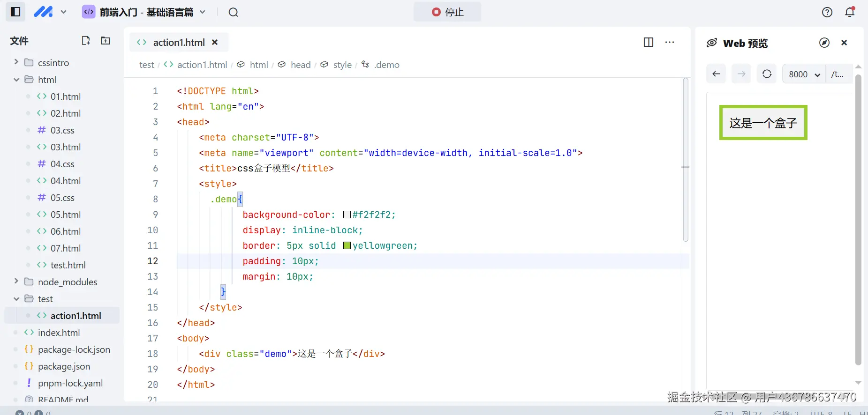
Task: Open 05.css in the file tree
Action: pos(62,198)
